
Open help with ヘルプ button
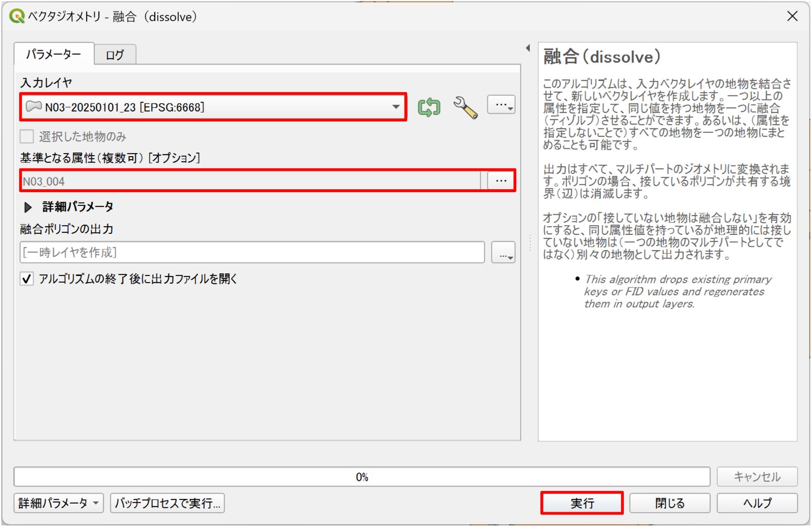(757, 503)
